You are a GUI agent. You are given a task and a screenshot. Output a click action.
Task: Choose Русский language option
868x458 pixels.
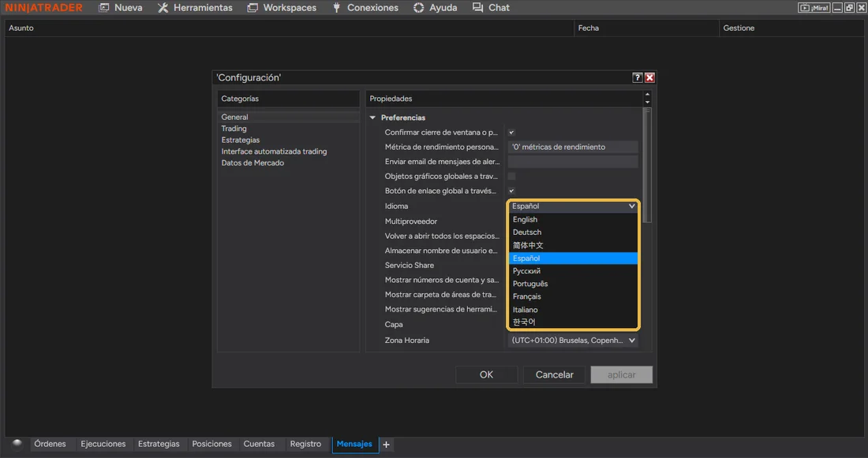[573, 271]
